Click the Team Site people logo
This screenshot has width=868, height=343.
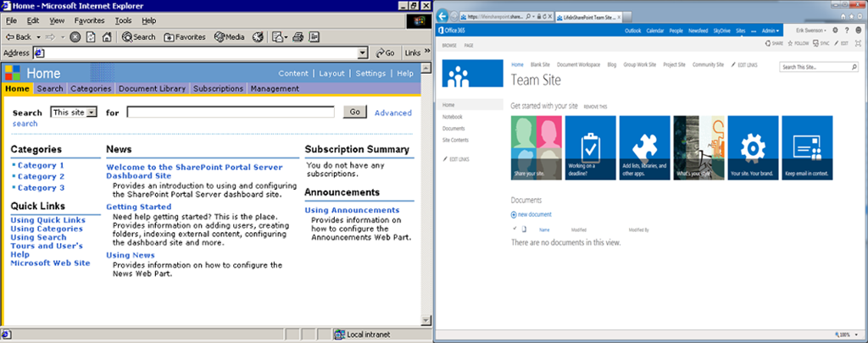coord(472,75)
